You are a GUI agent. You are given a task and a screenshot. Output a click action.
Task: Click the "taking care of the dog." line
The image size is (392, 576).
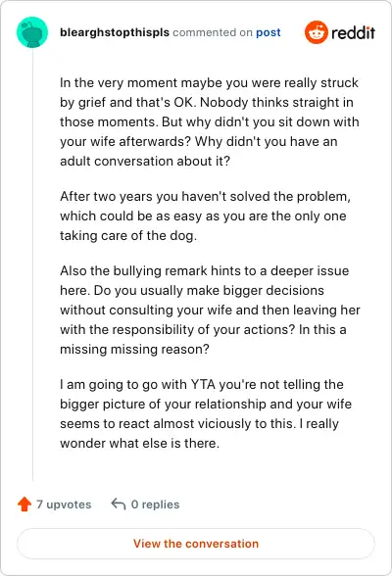coord(128,235)
